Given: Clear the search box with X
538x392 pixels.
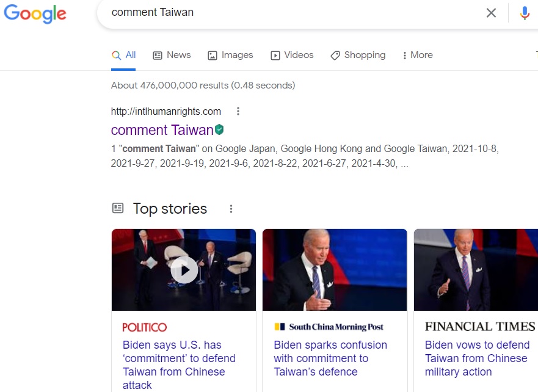Looking at the screenshot, I should (x=491, y=13).
